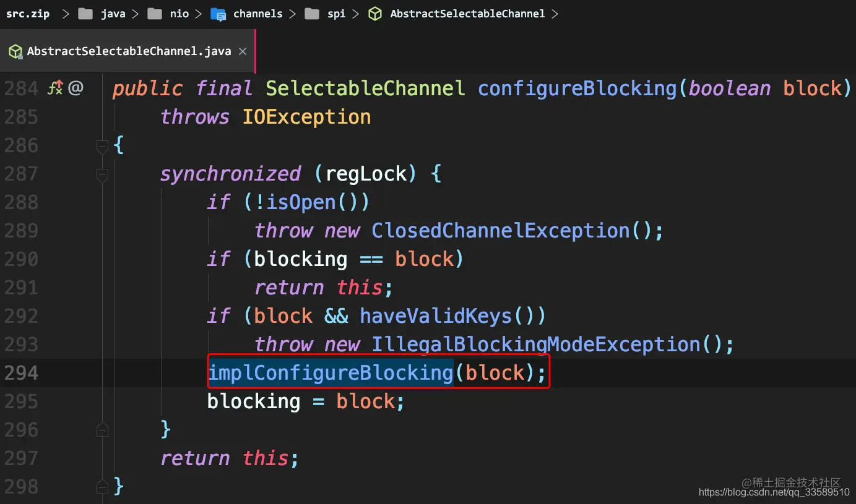Click line number 294 in the gutter

(21, 373)
